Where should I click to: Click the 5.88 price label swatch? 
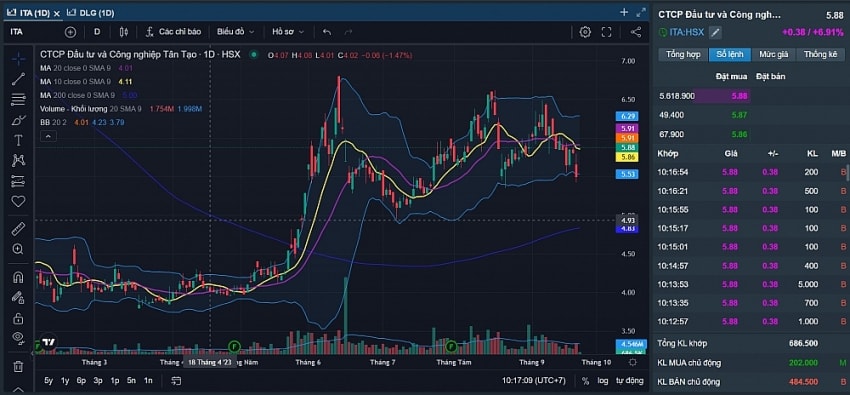coord(627,147)
